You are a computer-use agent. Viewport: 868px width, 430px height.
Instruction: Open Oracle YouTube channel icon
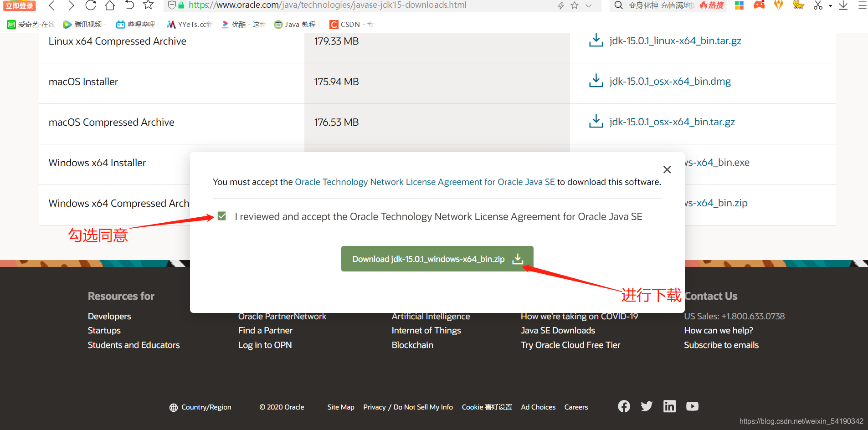tap(692, 406)
